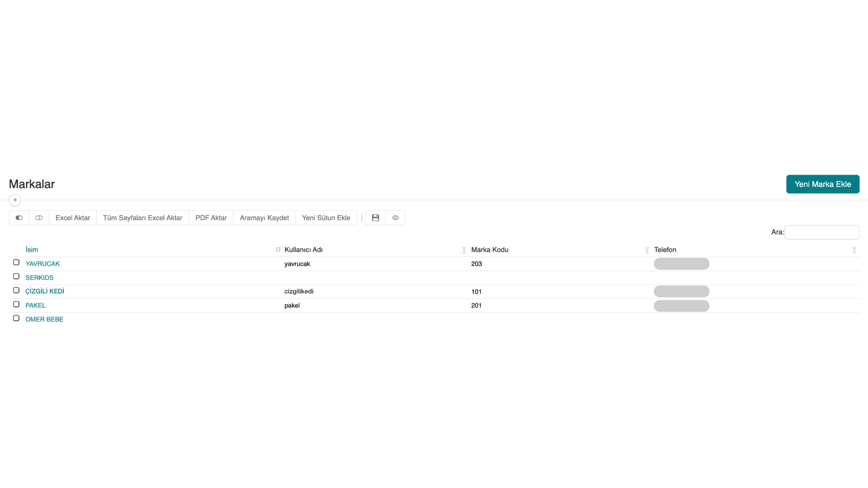
Task: Click the round arrow expand button under Markalar
Action: [x=15, y=200]
